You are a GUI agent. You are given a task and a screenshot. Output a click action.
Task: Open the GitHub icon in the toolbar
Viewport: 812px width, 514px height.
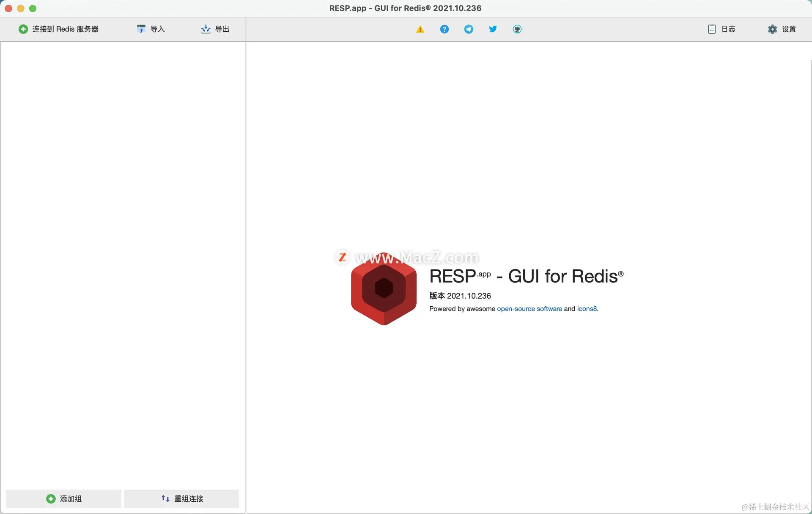click(517, 29)
